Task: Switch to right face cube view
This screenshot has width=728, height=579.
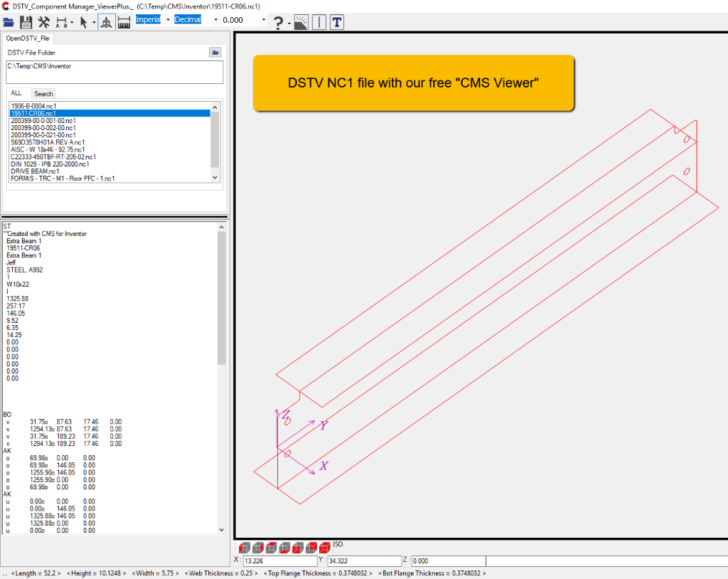Action: 257,548
